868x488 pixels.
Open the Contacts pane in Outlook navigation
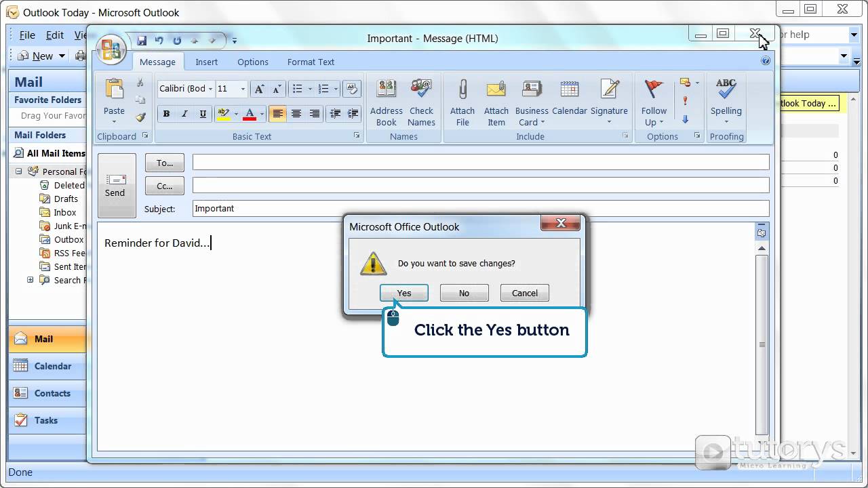click(x=47, y=393)
